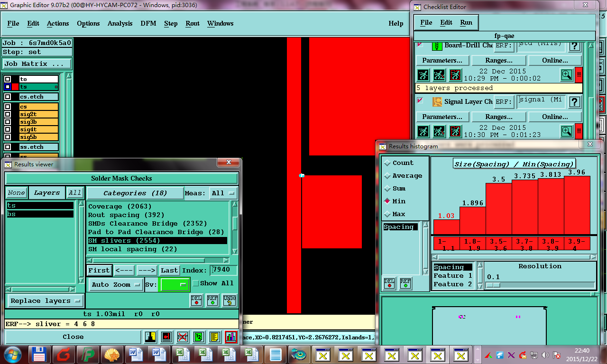Viewport: 607px width, 364px height.
Task: Click DEL icon in Results histogram
Action: [x=389, y=283]
